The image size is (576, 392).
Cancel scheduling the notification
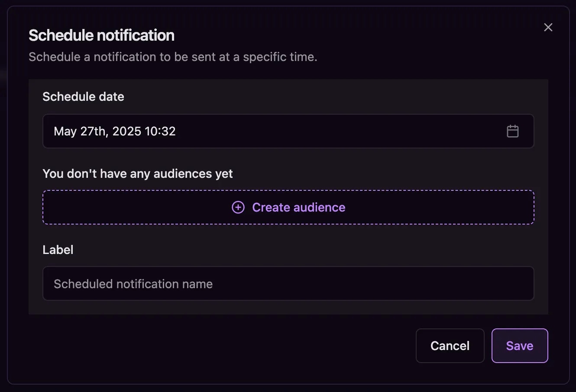click(450, 346)
